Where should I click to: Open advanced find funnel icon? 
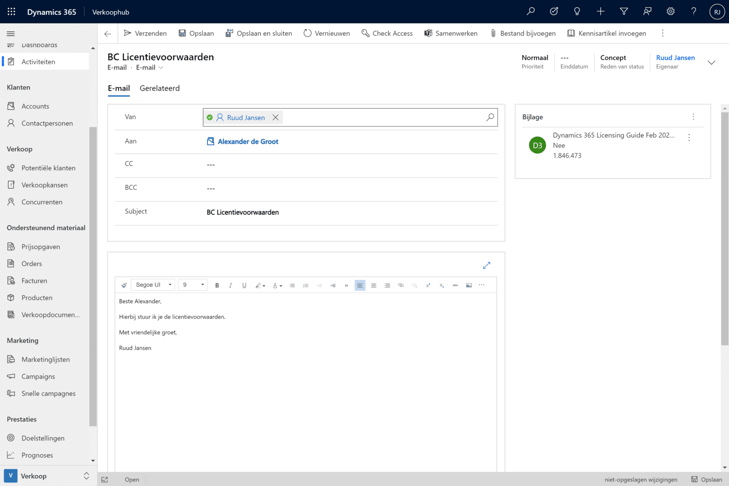point(623,11)
